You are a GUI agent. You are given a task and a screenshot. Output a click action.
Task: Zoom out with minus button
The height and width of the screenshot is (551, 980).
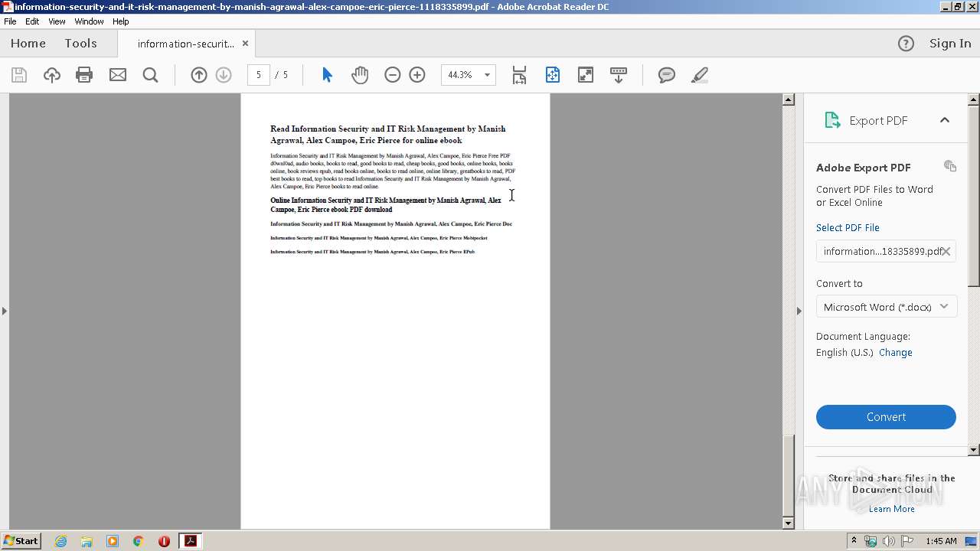click(x=393, y=75)
